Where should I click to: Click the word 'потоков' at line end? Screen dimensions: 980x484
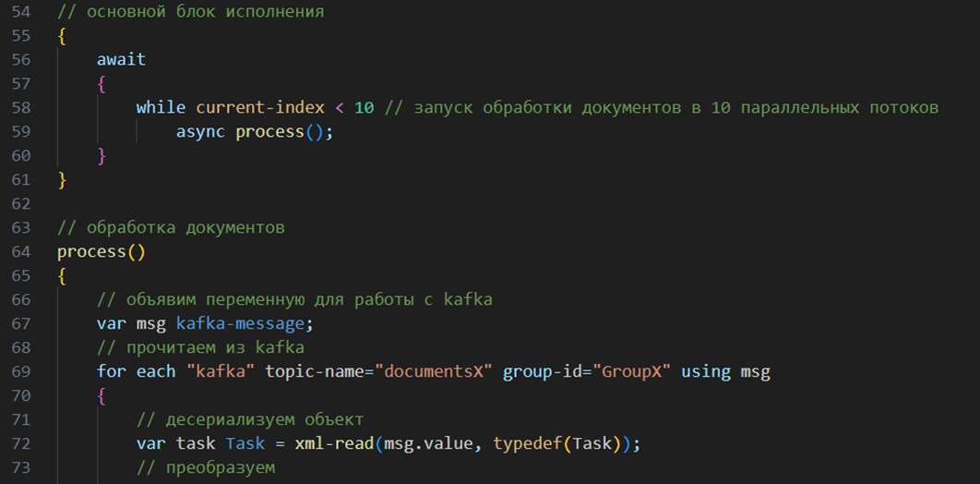[x=903, y=107]
